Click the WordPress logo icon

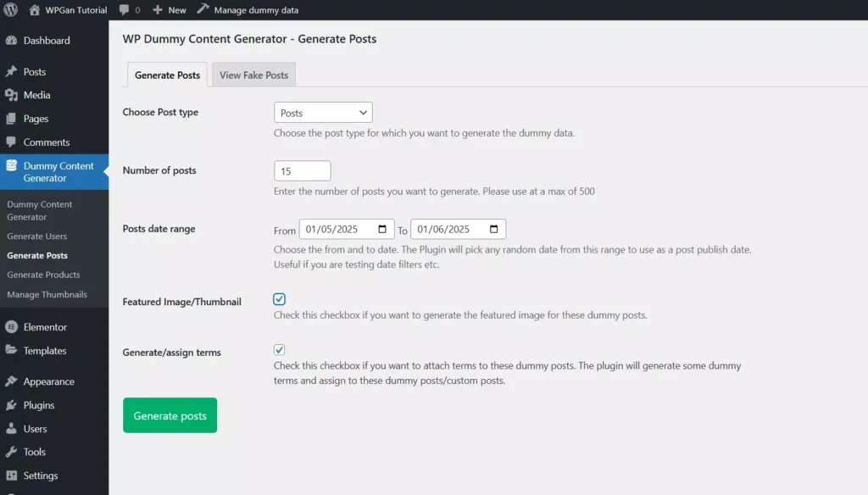click(10, 10)
